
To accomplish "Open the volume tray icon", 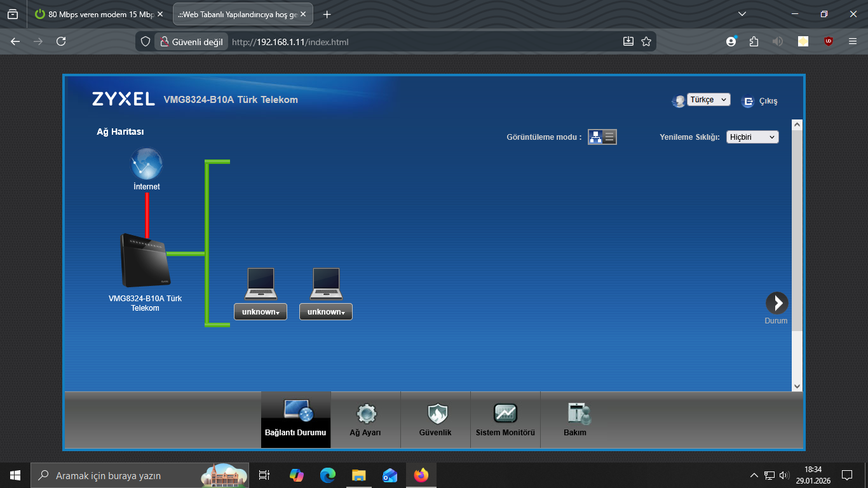I will coord(784,475).
